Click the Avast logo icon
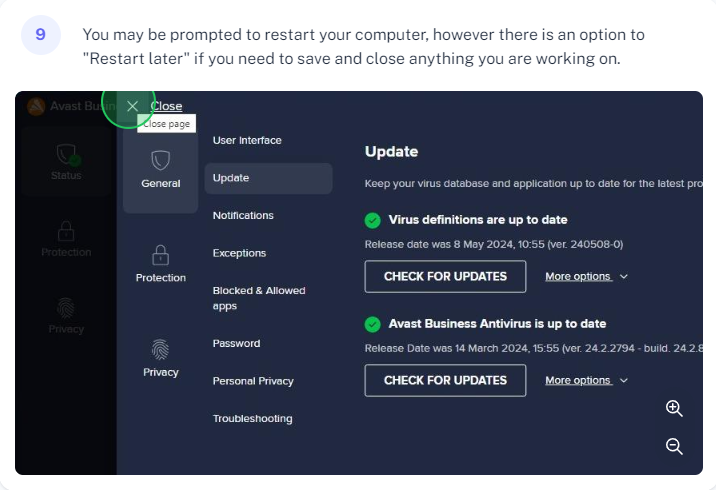Image resolution: width=716 pixels, height=490 pixels. click(36, 106)
